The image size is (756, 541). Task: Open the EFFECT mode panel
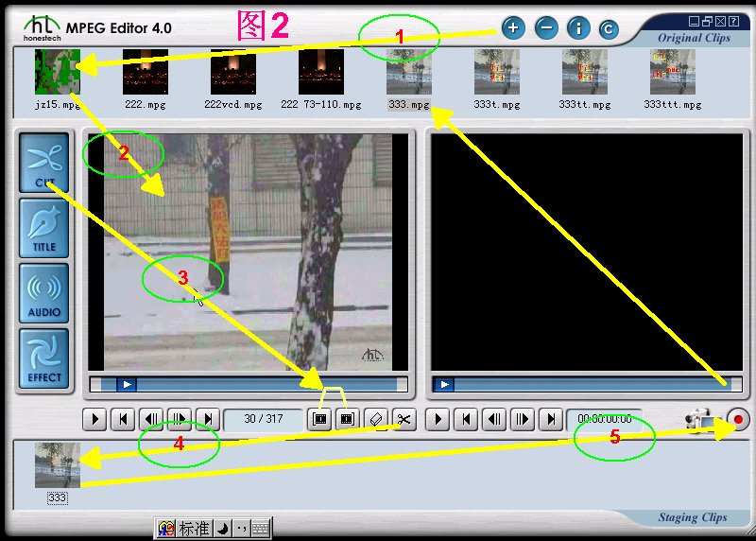(43, 358)
